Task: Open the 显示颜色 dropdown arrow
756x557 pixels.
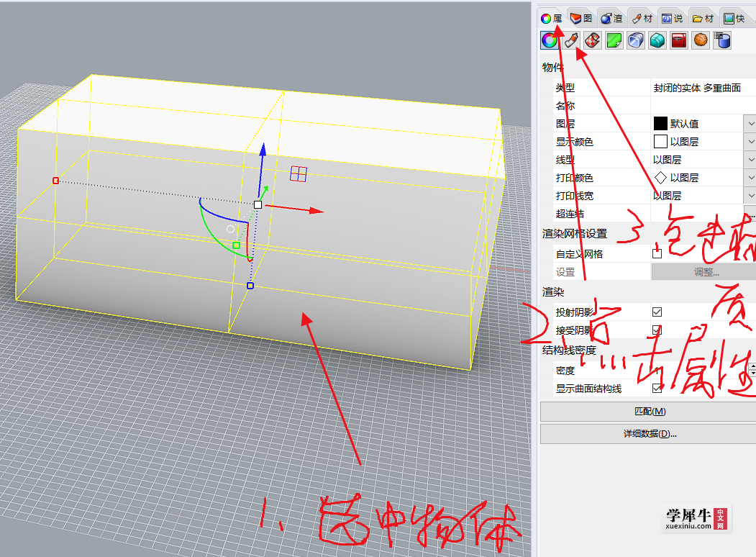Action: [x=750, y=141]
